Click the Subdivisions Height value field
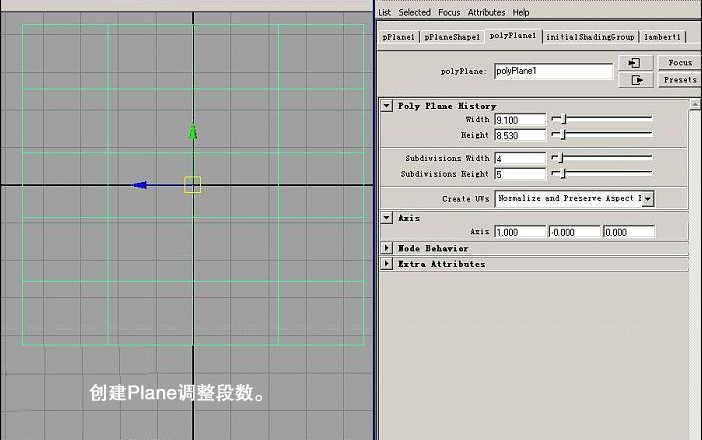The image size is (702, 440). point(520,174)
